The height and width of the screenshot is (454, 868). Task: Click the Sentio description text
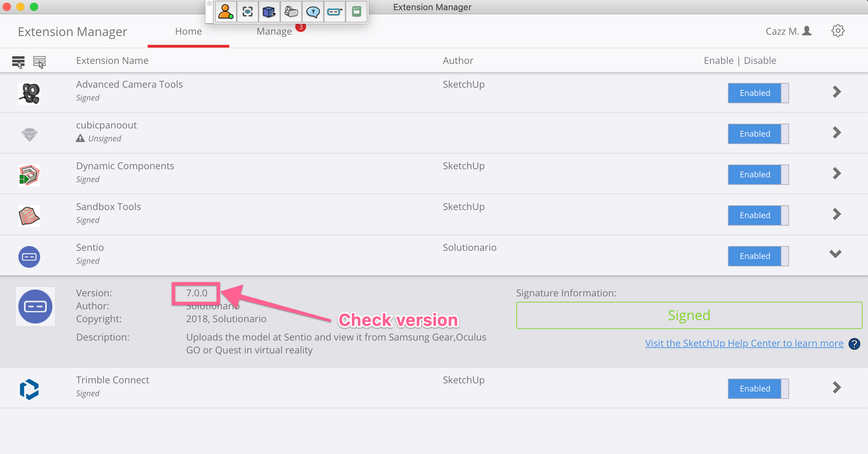coord(336,344)
